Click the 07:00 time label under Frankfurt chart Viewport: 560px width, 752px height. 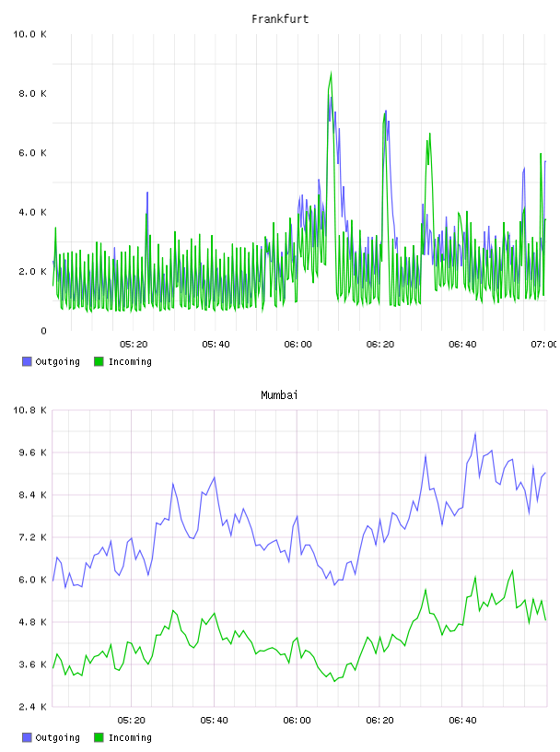(543, 345)
